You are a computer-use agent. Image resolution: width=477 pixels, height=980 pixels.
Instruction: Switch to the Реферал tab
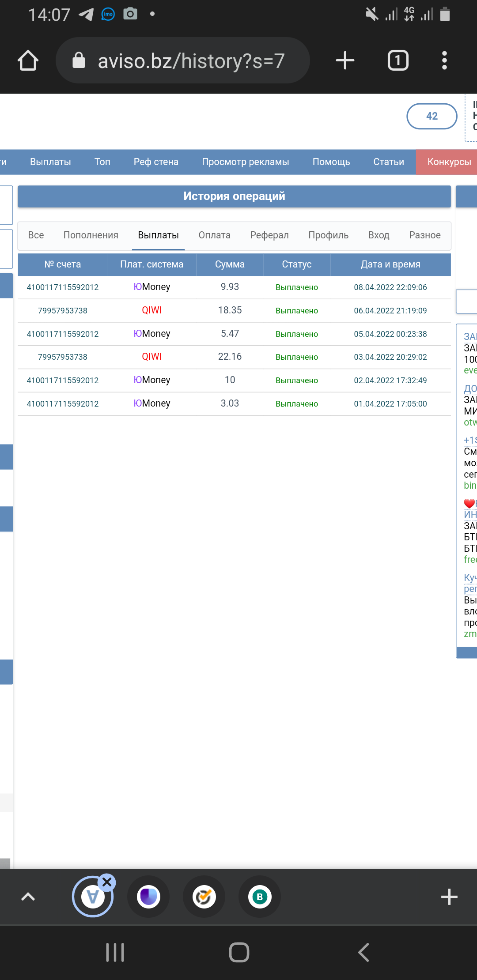(269, 235)
